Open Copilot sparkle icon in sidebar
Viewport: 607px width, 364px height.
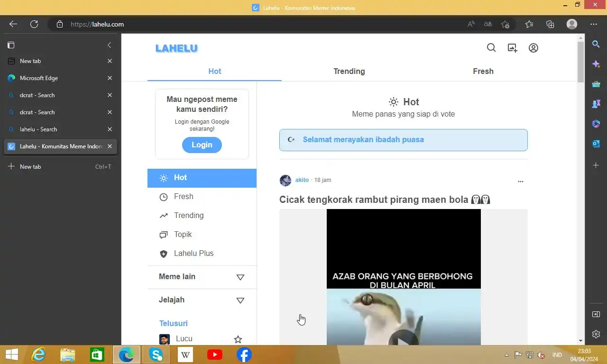pos(596,64)
